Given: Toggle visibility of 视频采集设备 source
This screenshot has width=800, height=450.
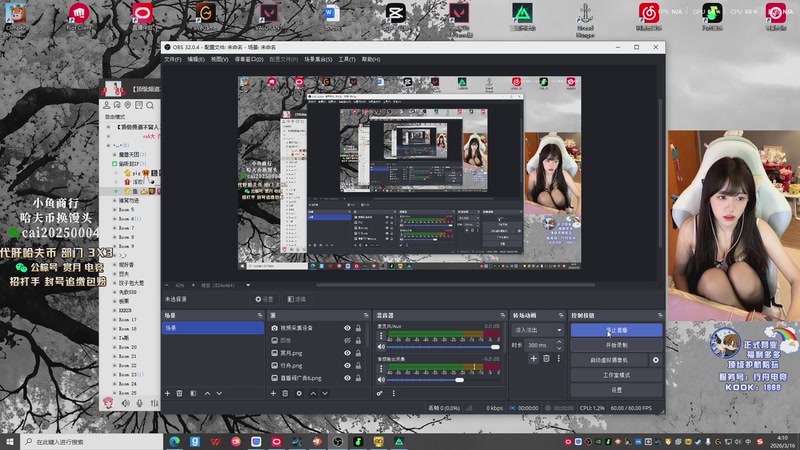Looking at the screenshot, I should [x=348, y=328].
